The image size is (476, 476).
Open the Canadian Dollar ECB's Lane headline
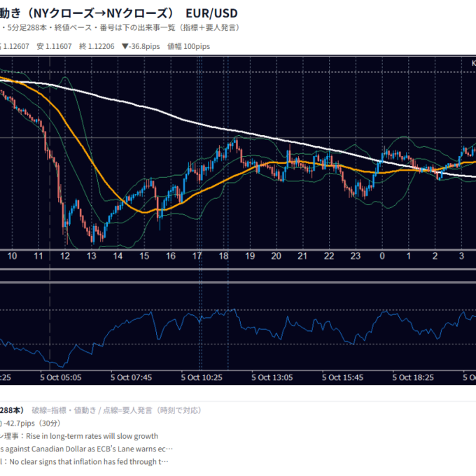(x=87, y=449)
